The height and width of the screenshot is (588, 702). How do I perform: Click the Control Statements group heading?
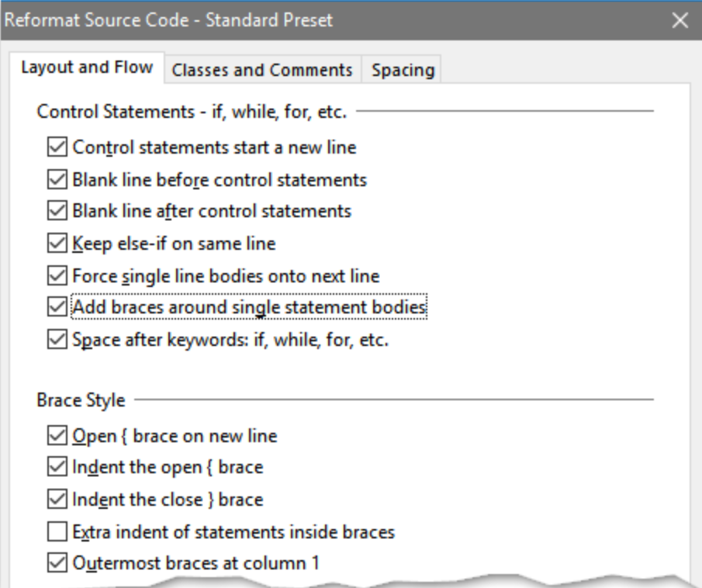tap(192, 112)
